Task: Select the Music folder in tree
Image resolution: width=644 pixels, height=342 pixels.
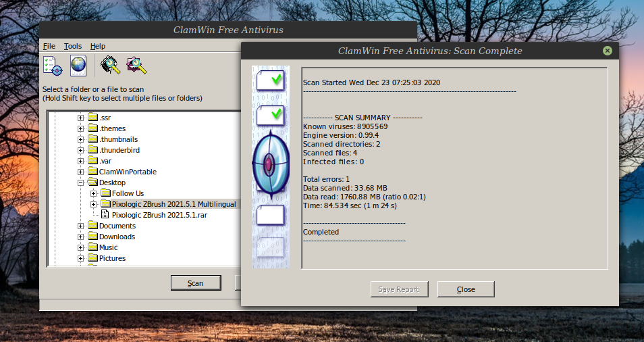Action: 108,247
